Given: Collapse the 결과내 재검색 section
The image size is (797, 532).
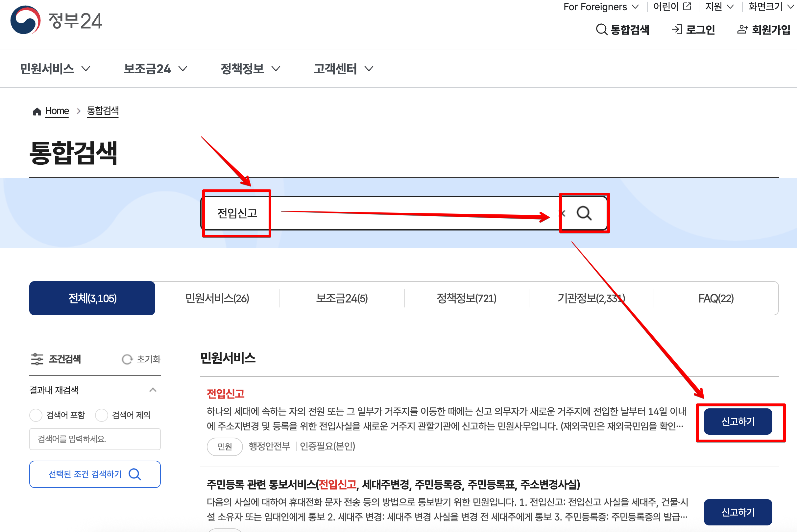Looking at the screenshot, I should (153, 390).
